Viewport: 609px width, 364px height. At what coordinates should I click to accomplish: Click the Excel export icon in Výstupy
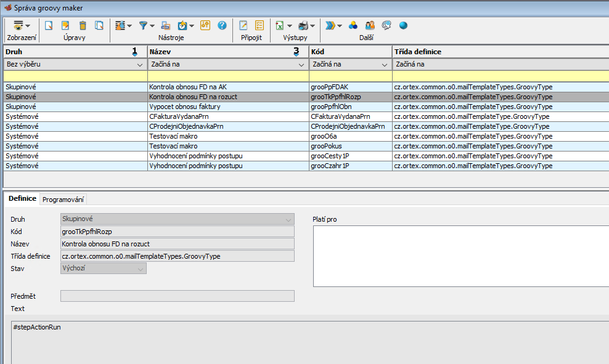click(280, 25)
